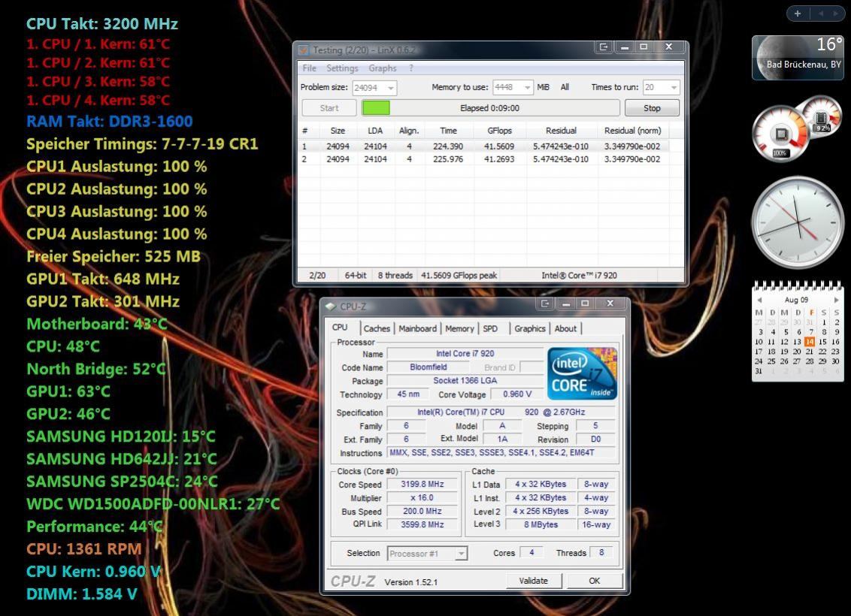Click the 64-bit status bar entry
Image resolution: width=851 pixels, height=616 pixels.
click(x=356, y=276)
